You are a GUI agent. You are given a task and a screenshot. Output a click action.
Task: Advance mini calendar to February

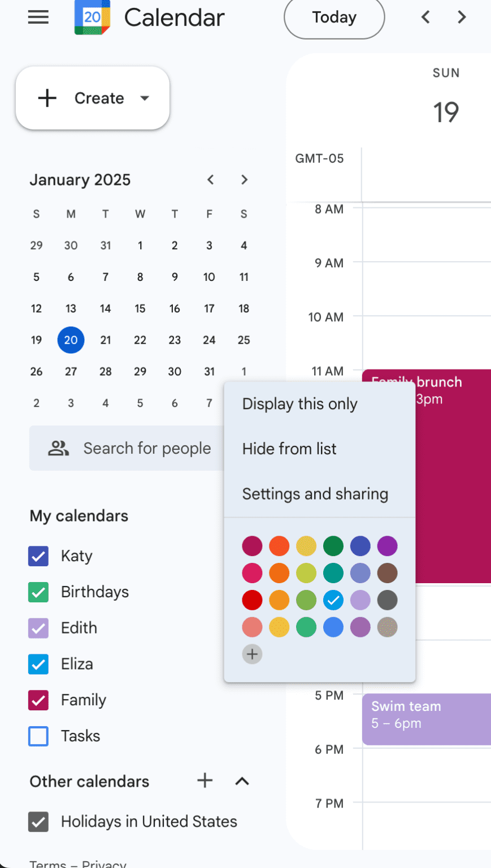pyautogui.click(x=244, y=180)
